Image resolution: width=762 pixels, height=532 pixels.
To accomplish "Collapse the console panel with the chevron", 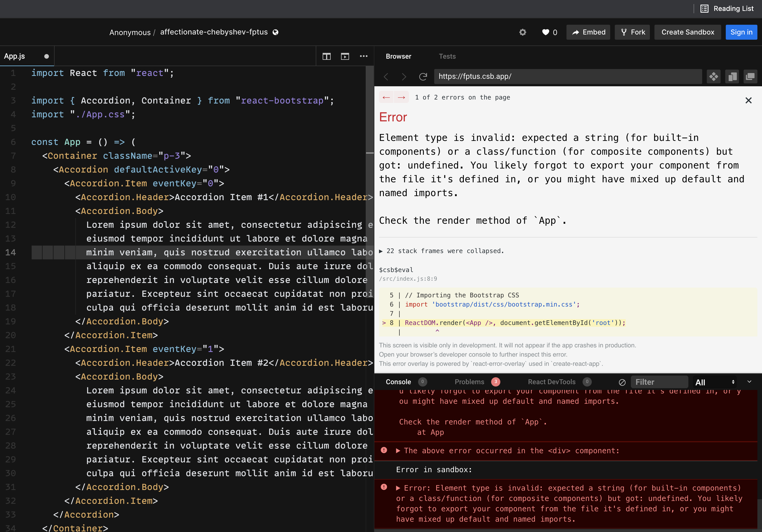I will [x=749, y=382].
